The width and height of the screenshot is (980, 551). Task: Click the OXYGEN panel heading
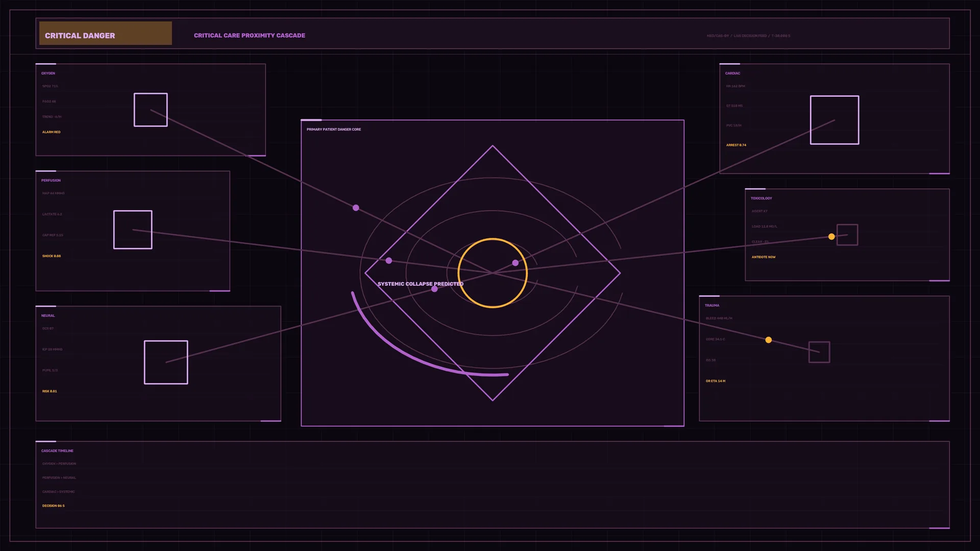pyautogui.click(x=48, y=73)
